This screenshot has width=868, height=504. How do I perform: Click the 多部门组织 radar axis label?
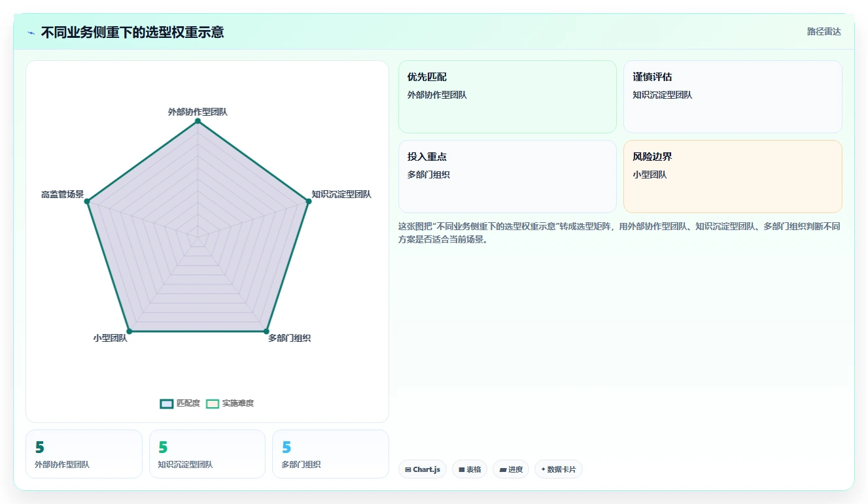pyautogui.click(x=289, y=338)
